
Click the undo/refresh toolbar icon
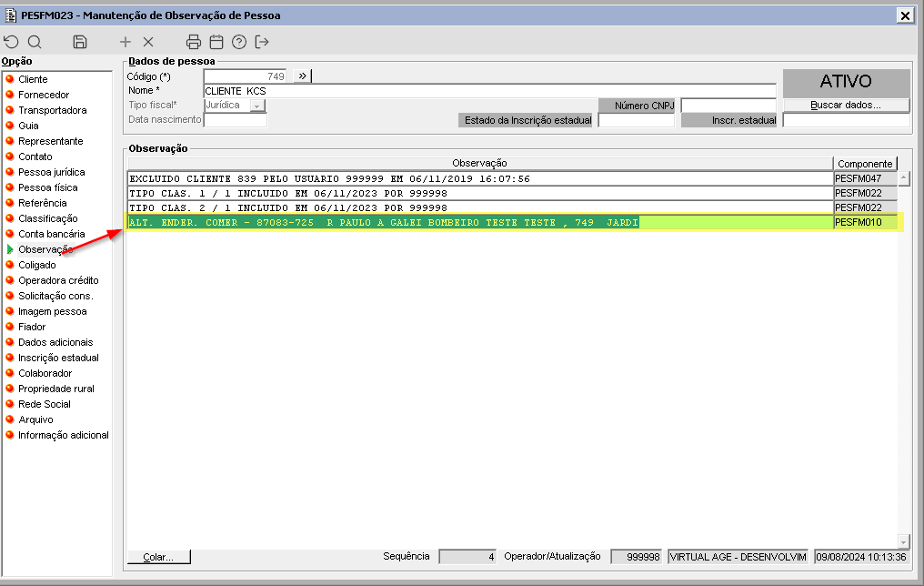click(11, 42)
